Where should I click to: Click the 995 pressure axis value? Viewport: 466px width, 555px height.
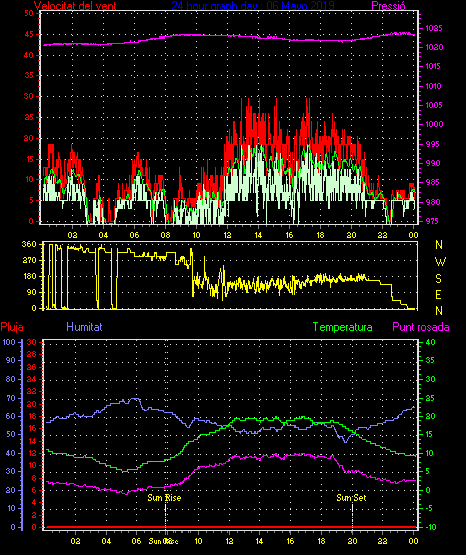click(x=432, y=144)
